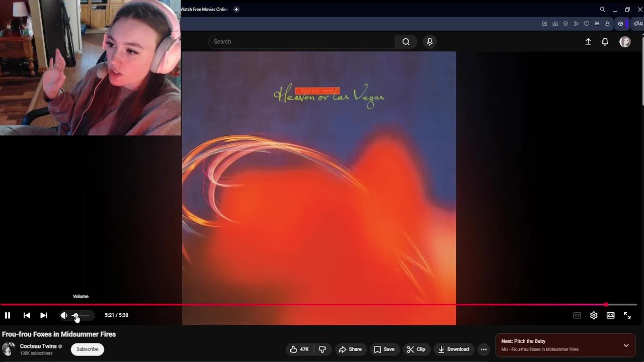Click the 5:21 / 5:38 time display
Image resolution: width=644 pixels, height=362 pixels.
pos(116,315)
